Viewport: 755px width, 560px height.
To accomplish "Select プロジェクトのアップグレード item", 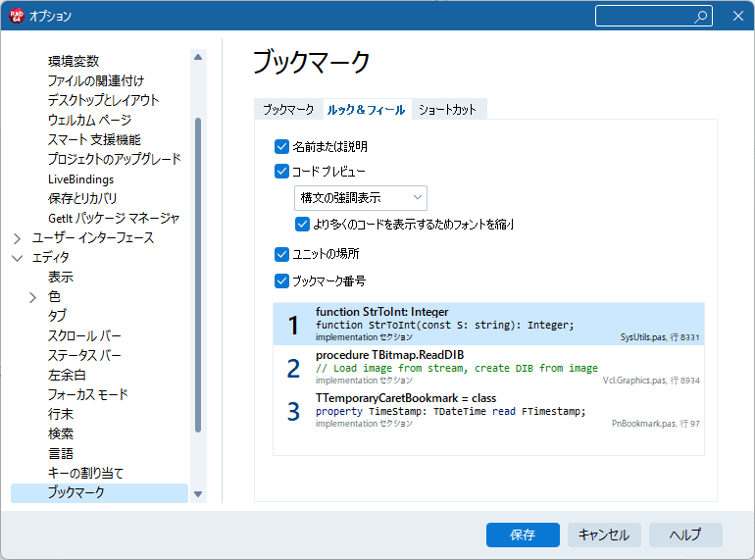I will click(115, 159).
